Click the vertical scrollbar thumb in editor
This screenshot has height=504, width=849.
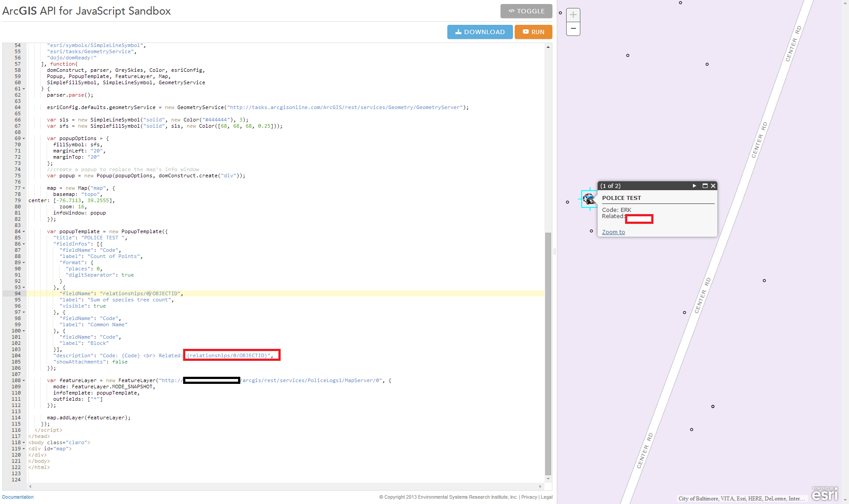(548, 354)
